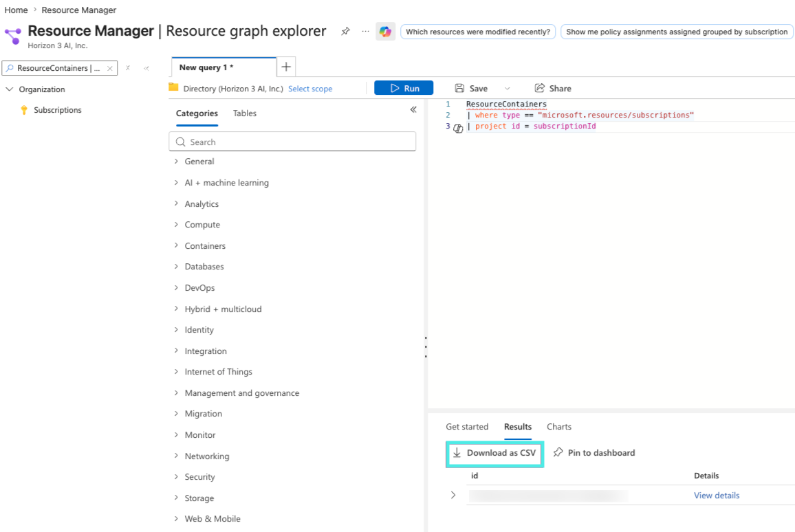This screenshot has height=532, width=795.
Task: Expand the Compute category
Action: pyautogui.click(x=176, y=225)
